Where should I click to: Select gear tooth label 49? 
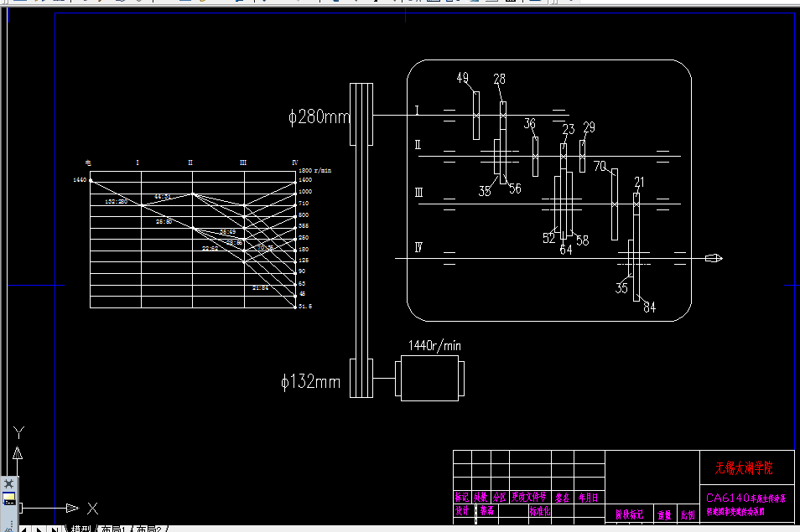tap(462, 77)
